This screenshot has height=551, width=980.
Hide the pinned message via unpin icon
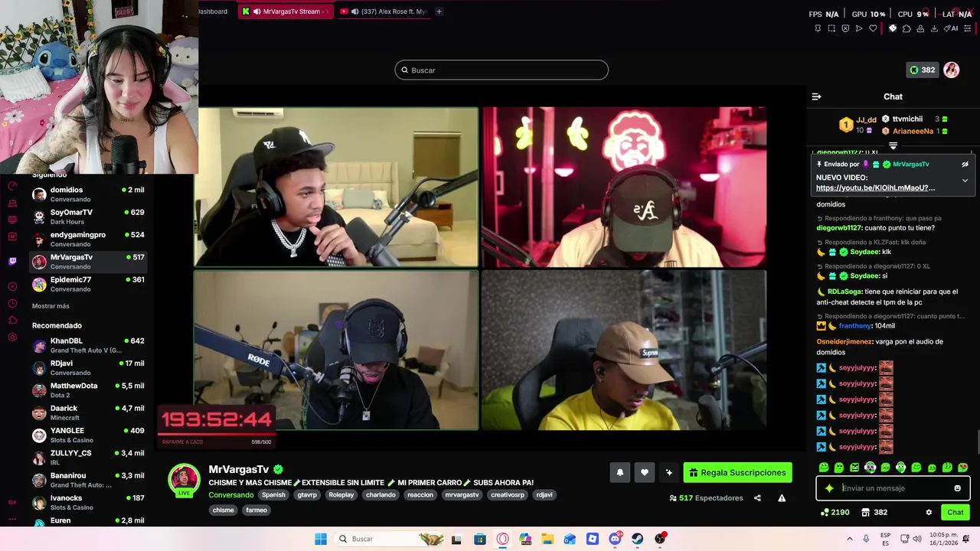tap(965, 164)
